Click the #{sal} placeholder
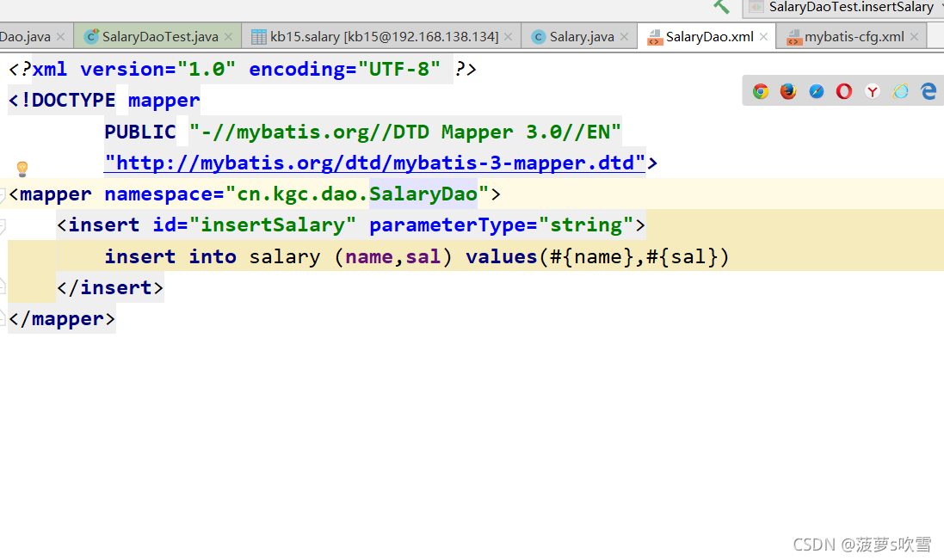944x560 pixels. [x=682, y=257]
